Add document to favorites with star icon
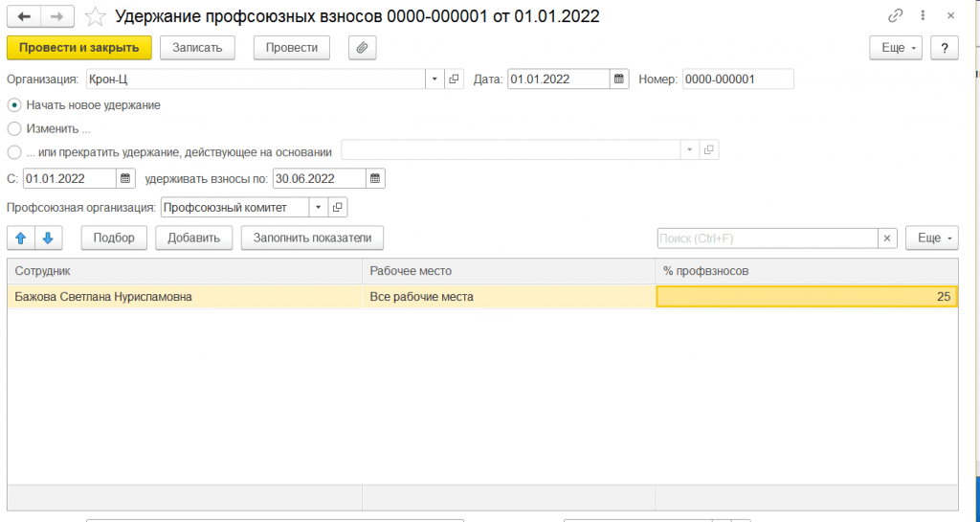Screen dimensions: 980x522 95,16
